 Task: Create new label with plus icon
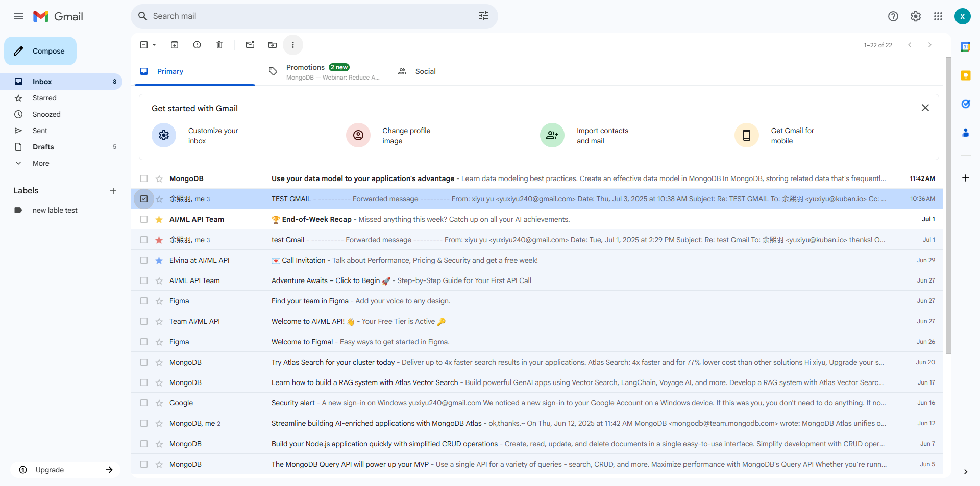pyautogui.click(x=113, y=191)
